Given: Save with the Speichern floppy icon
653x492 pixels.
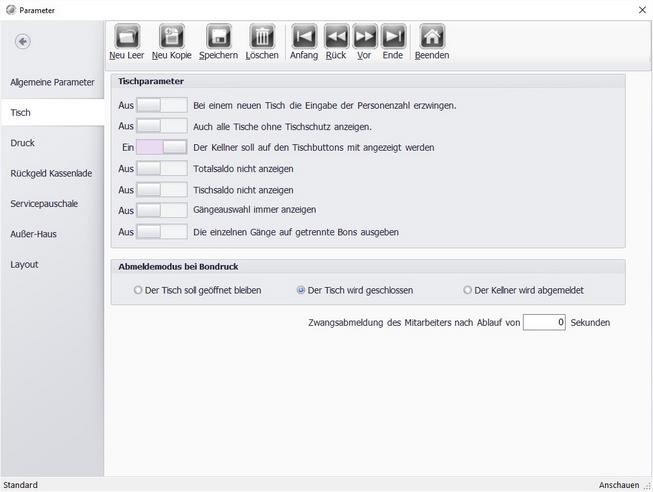Looking at the screenshot, I should coord(219,36).
